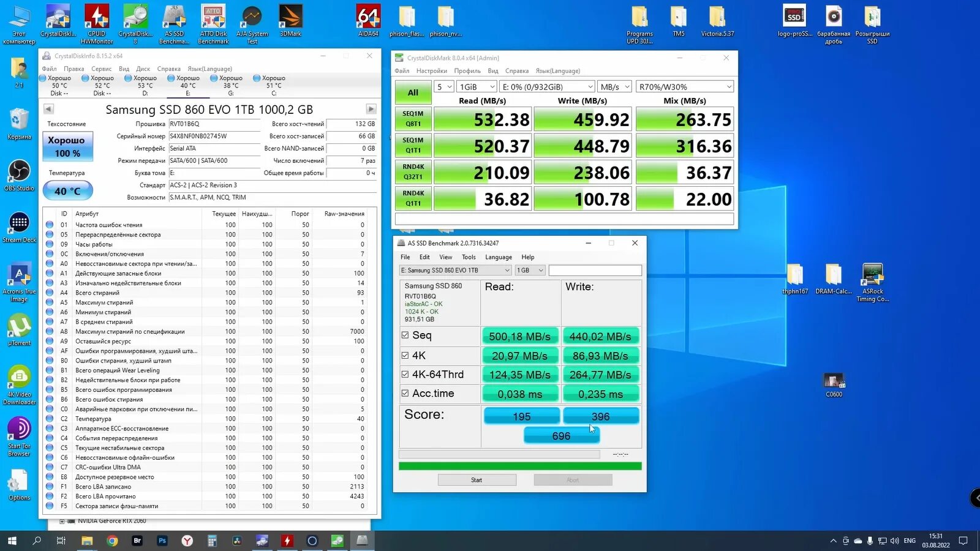
Task: Open the ASRock Timing Configurator desktop icon
Action: [x=873, y=282]
